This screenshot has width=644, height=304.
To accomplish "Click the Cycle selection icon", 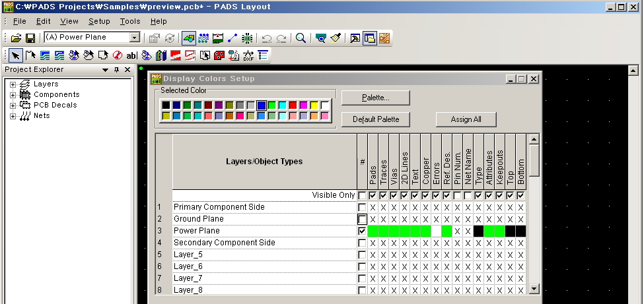I will pyautogui.click(x=170, y=38).
